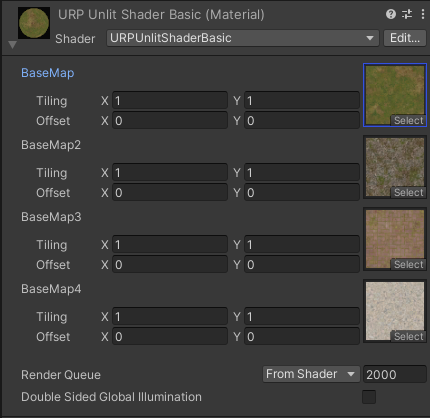Open the material help reference icon

pos(391,14)
